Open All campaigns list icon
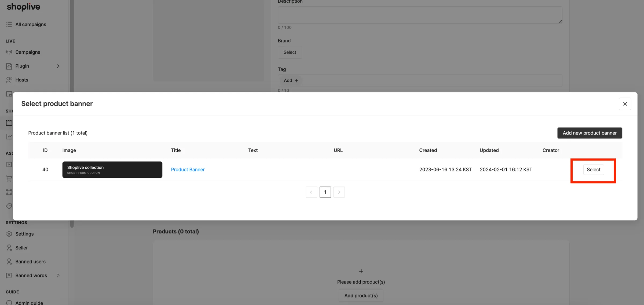 click(x=9, y=24)
